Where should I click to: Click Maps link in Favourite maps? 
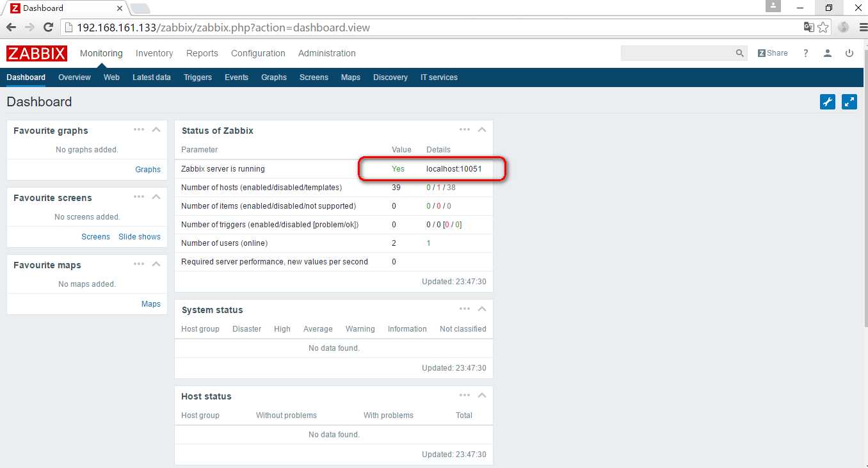[151, 304]
